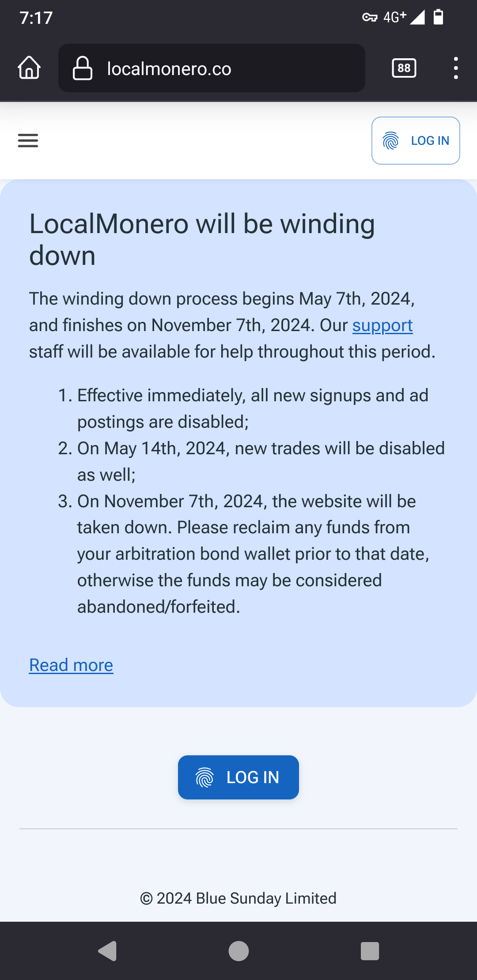Tap the Android back navigation button
Screen dimensions: 477x980
[107, 951]
